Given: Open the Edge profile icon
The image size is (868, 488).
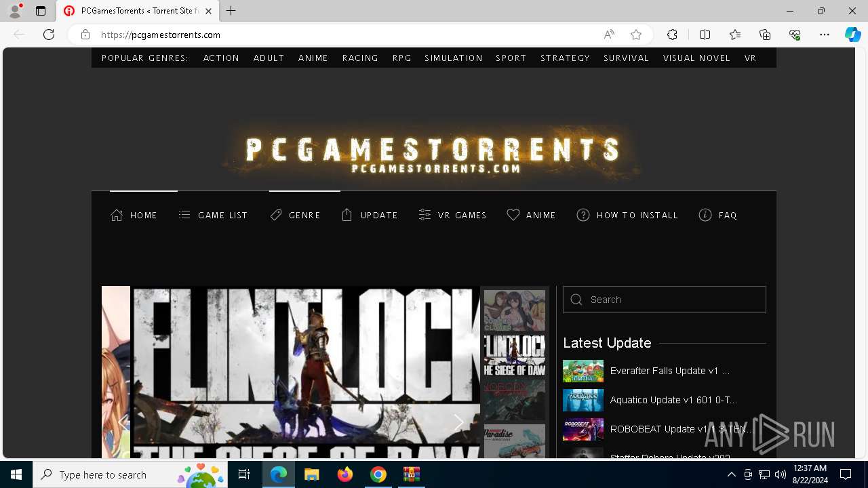Looking at the screenshot, I should click(x=14, y=11).
